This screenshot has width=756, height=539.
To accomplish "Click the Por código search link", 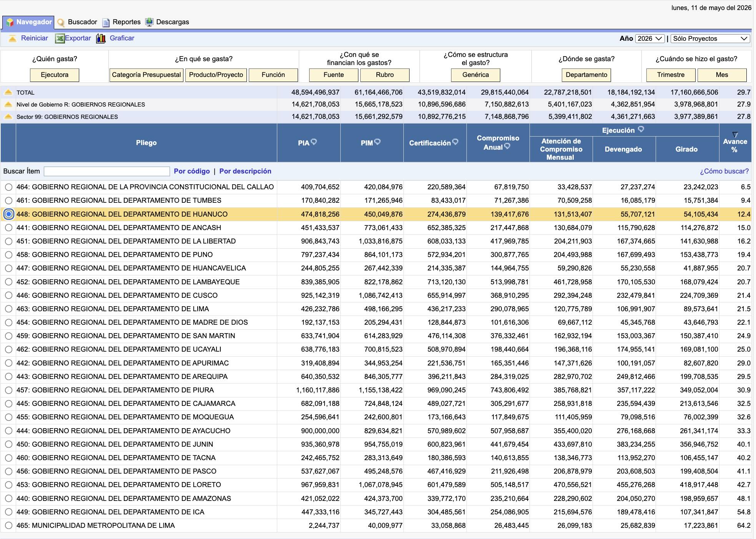I will pyautogui.click(x=192, y=171).
